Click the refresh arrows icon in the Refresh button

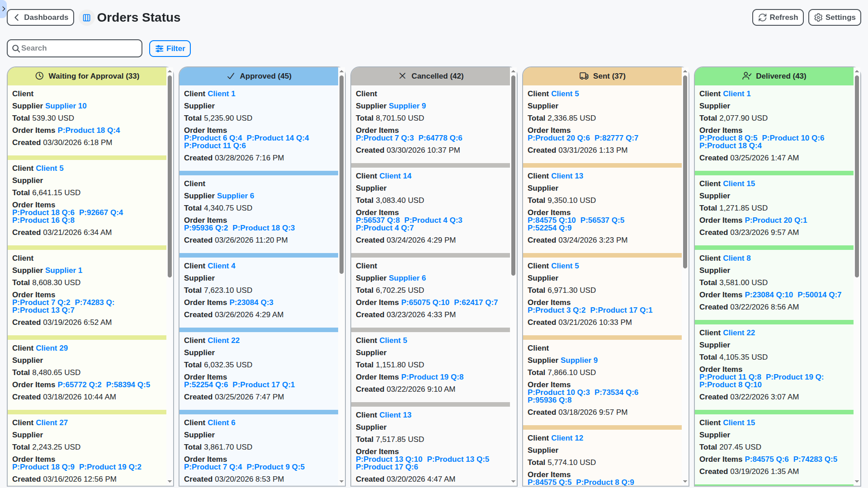[x=762, y=17]
